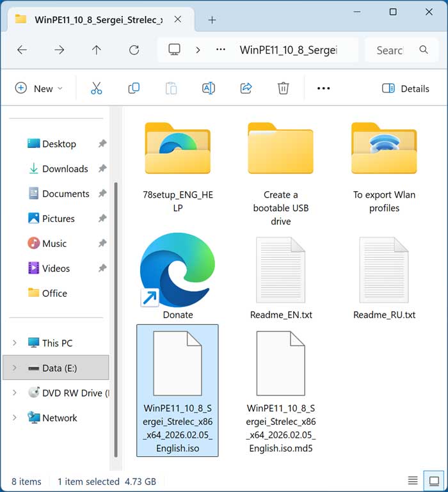Select Readme_EN.txt file

(281, 278)
